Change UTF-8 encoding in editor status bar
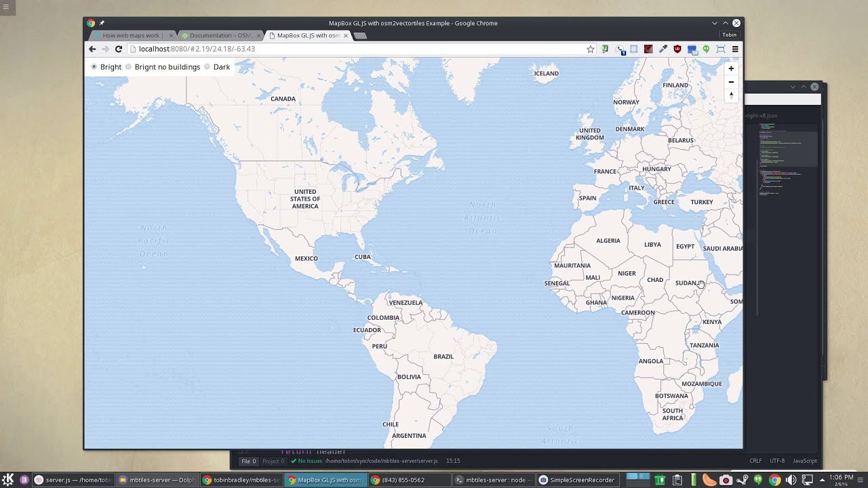 click(x=777, y=461)
